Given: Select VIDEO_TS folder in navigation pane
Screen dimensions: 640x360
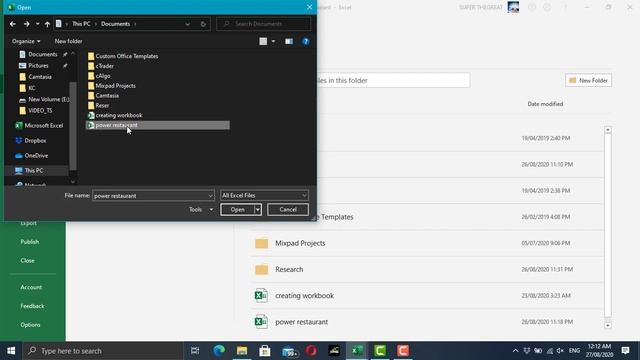Looking at the screenshot, I should coord(40,111).
